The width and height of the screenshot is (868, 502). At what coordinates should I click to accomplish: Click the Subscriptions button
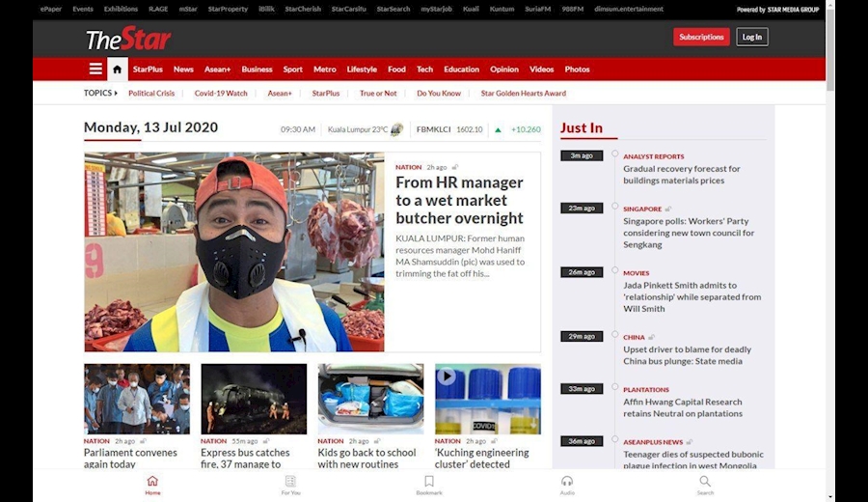(x=701, y=37)
